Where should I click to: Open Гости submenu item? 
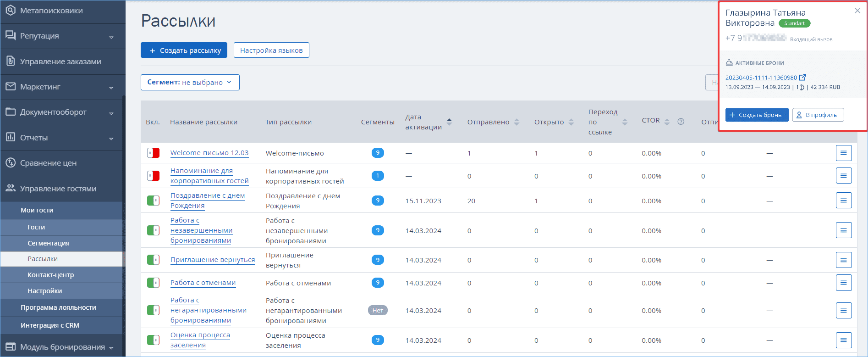(61, 227)
